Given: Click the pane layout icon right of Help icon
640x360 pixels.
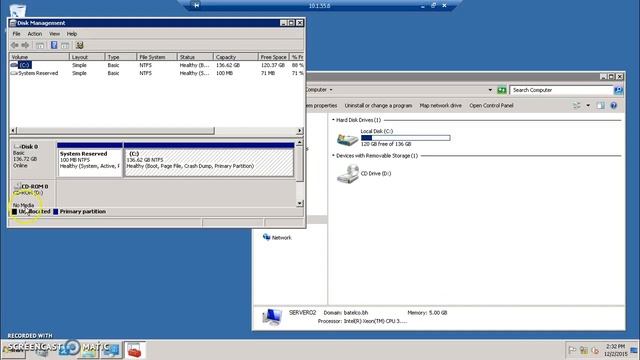Looking at the screenshot, I should click(x=65, y=45).
